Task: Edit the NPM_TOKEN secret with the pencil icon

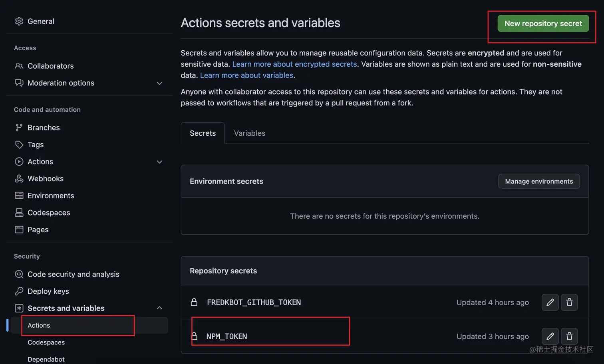Action: point(550,336)
